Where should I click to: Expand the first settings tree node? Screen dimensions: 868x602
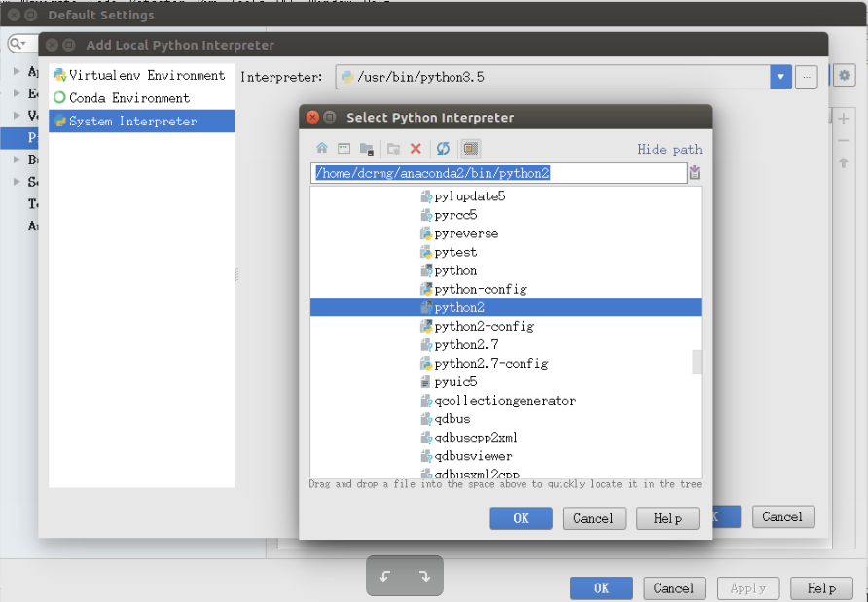pyautogui.click(x=17, y=71)
